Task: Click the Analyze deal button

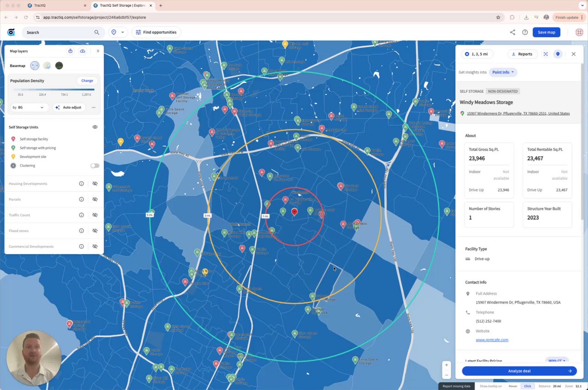Action: (x=519, y=371)
